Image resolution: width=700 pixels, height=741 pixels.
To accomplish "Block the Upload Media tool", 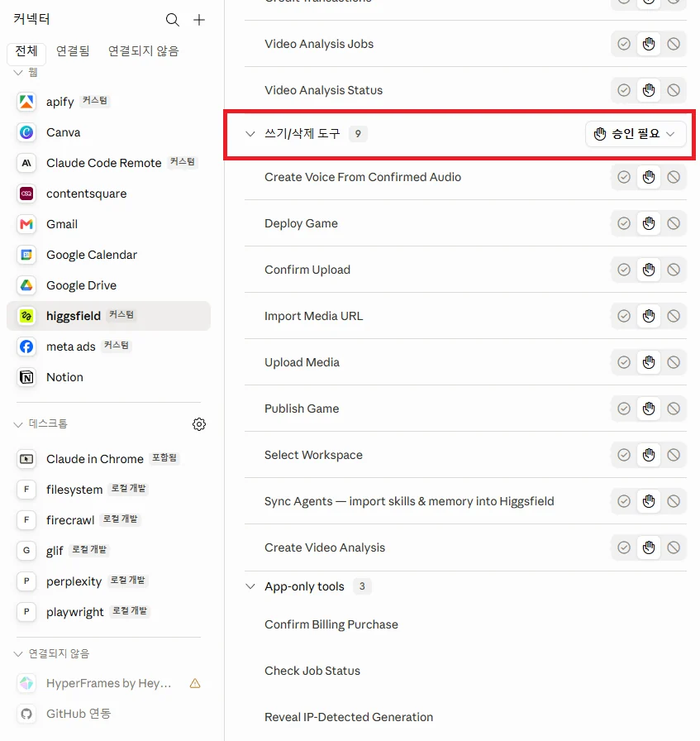I will [674, 362].
